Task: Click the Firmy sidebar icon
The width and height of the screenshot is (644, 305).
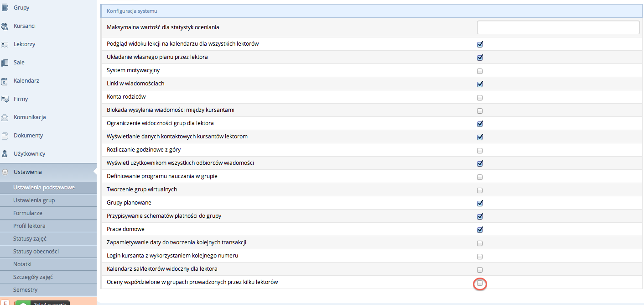Action: [x=5, y=99]
